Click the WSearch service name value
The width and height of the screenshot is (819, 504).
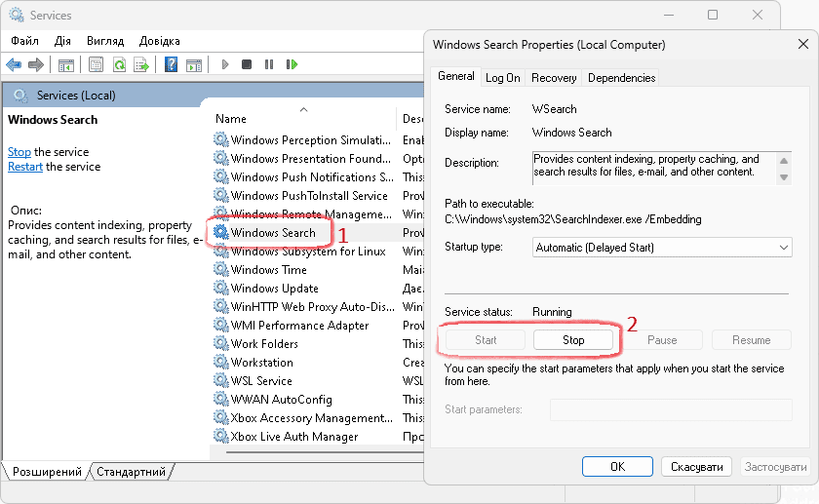(554, 109)
